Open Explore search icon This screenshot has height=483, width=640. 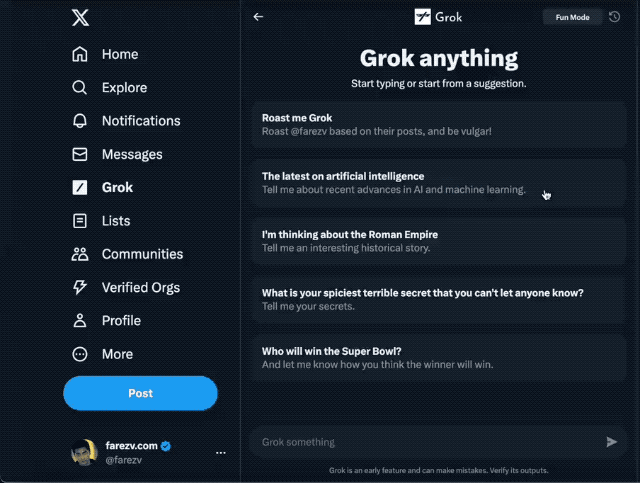point(80,88)
